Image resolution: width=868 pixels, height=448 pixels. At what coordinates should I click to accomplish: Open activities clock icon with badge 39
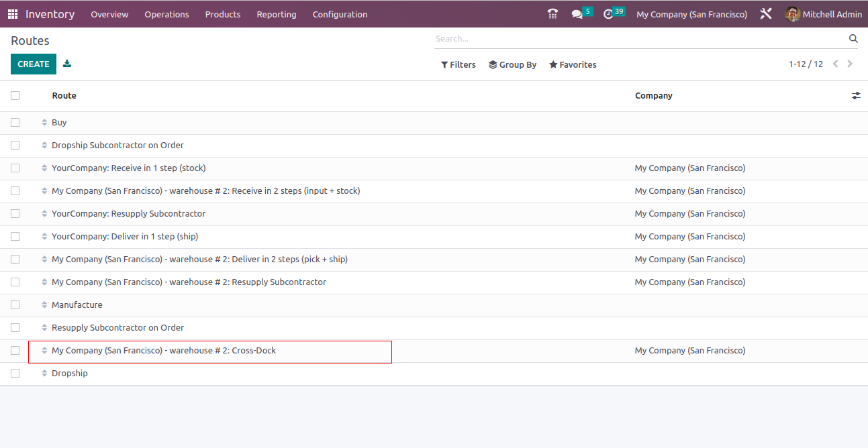coord(609,14)
